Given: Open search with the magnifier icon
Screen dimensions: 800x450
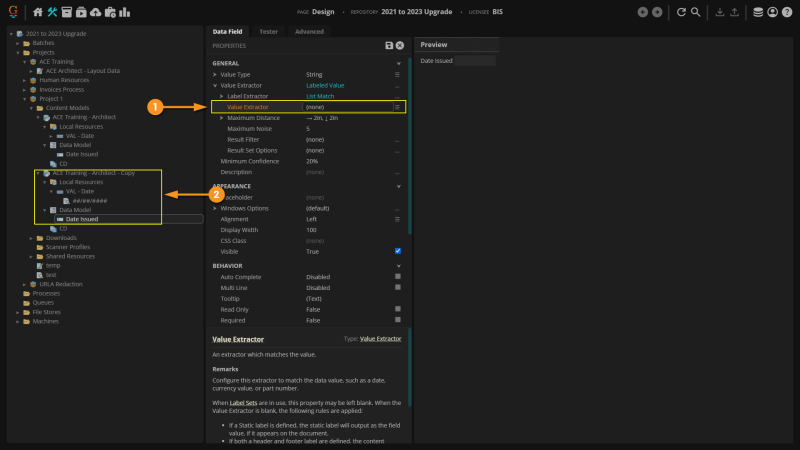Looking at the screenshot, I should coord(696,12).
